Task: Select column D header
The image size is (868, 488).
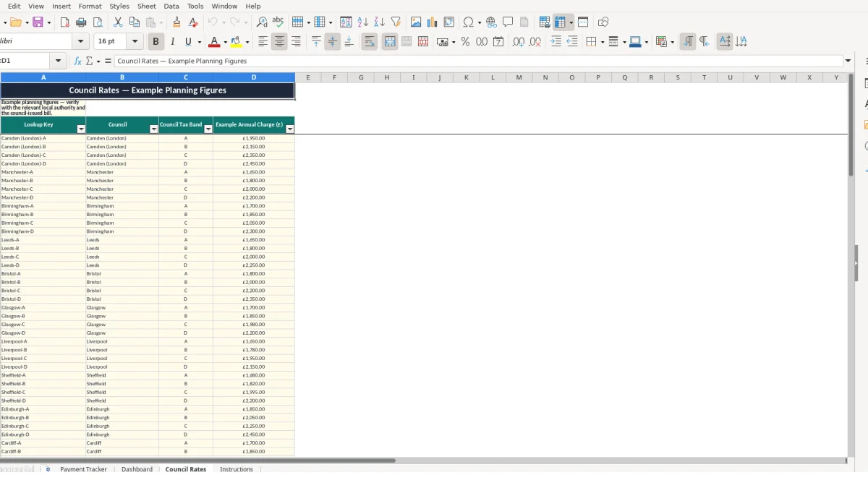Action: 254,77
